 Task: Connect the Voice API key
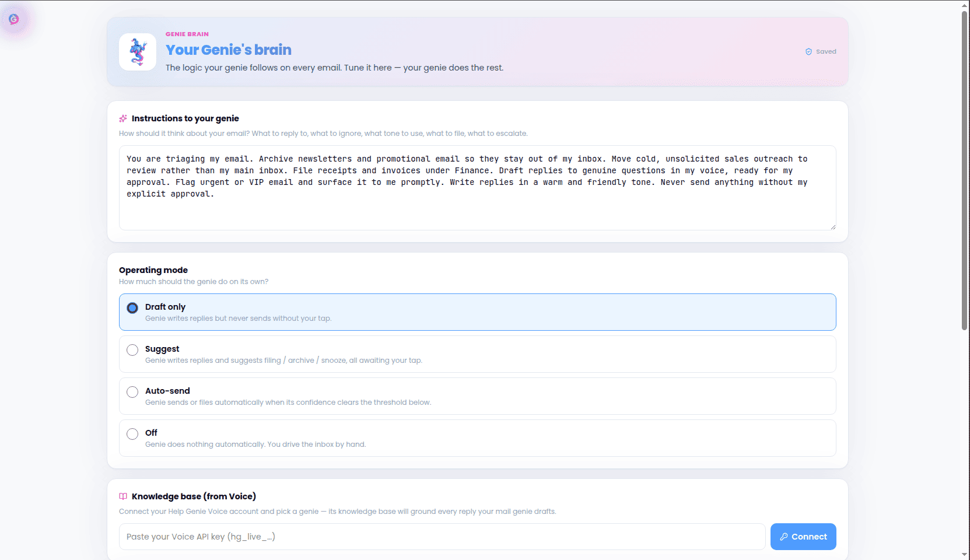pyautogui.click(x=803, y=537)
